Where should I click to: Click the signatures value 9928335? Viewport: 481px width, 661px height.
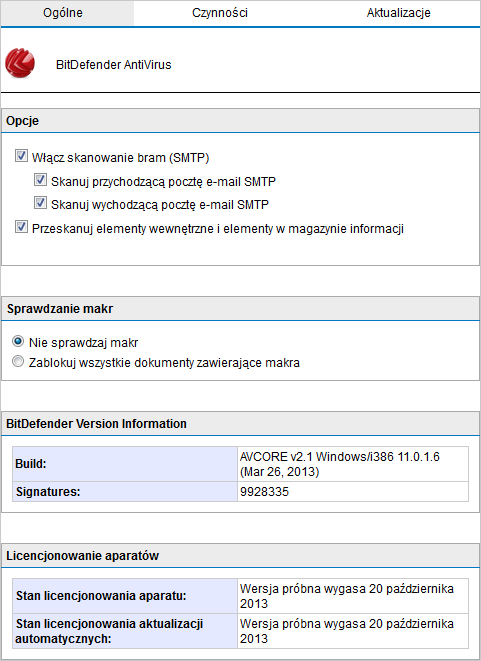(x=353, y=492)
